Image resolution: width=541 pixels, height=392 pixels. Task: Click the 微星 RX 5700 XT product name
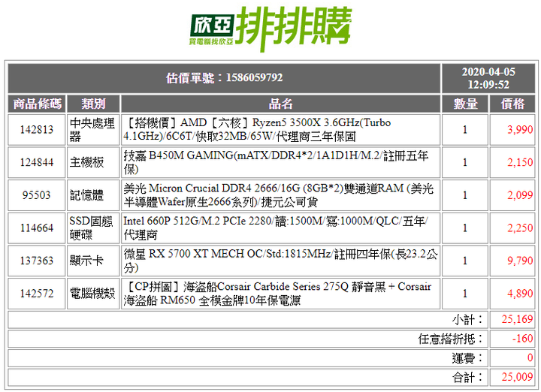pyautogui.click(x=280, y=261)
